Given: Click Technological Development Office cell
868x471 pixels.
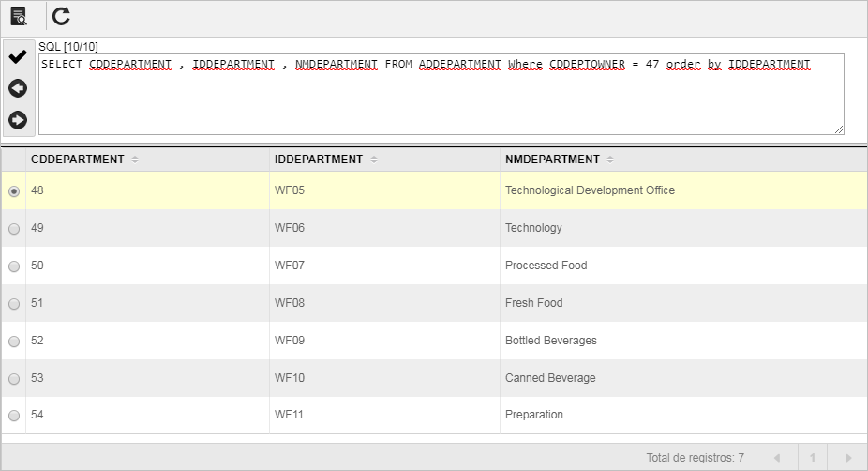Looking at the screenshot, I should [683, 190].
